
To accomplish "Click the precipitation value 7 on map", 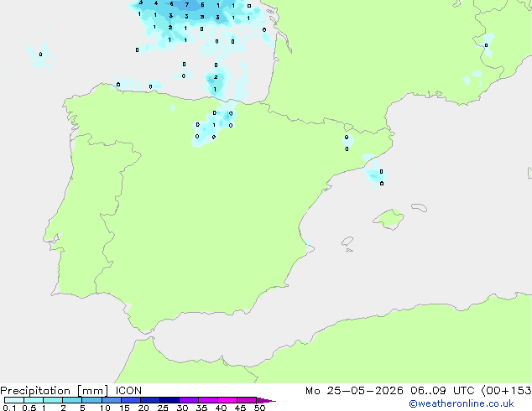I will coord(187,5).
